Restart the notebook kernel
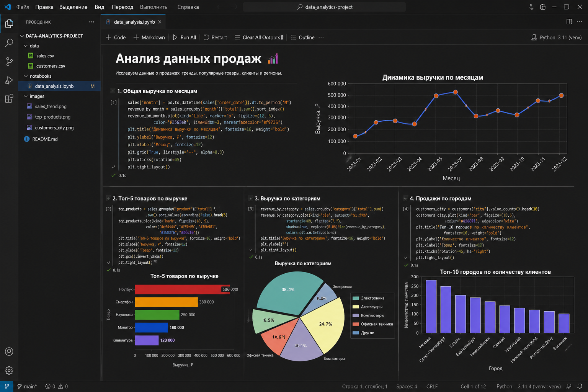 tap(215, 37)
